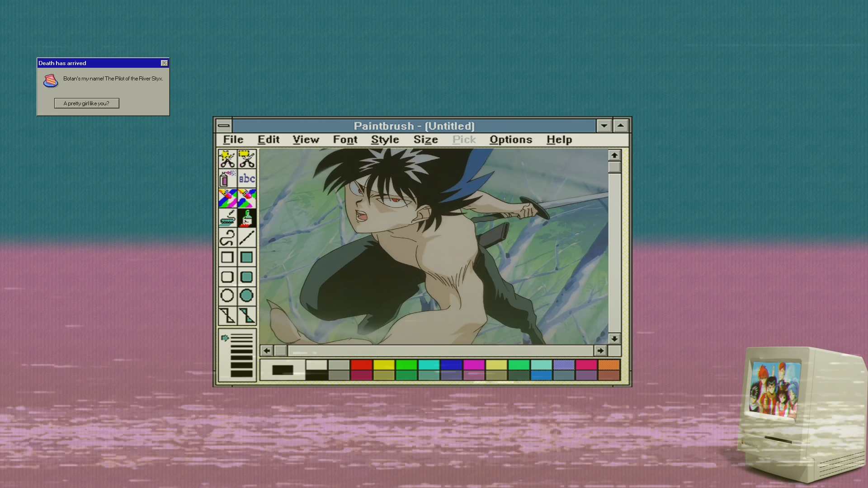Click the vertical scrollbar down arrow
This screenshot has width=868, height=488.
click(x=614, y=338)
